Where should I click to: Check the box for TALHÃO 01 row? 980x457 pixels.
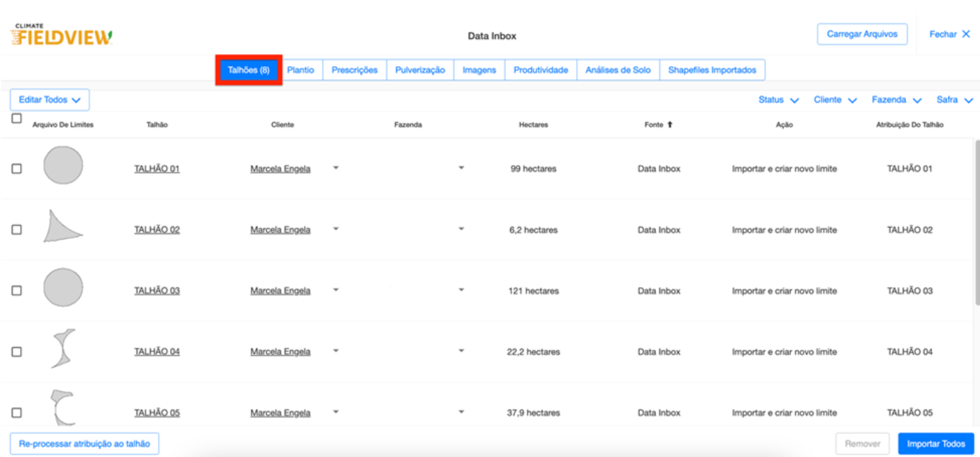(17, 169)
